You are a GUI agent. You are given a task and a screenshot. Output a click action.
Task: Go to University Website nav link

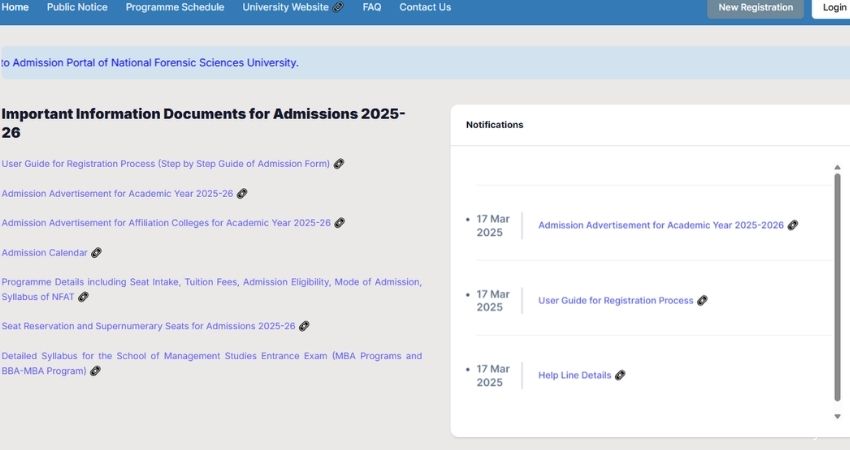(285, 7)
